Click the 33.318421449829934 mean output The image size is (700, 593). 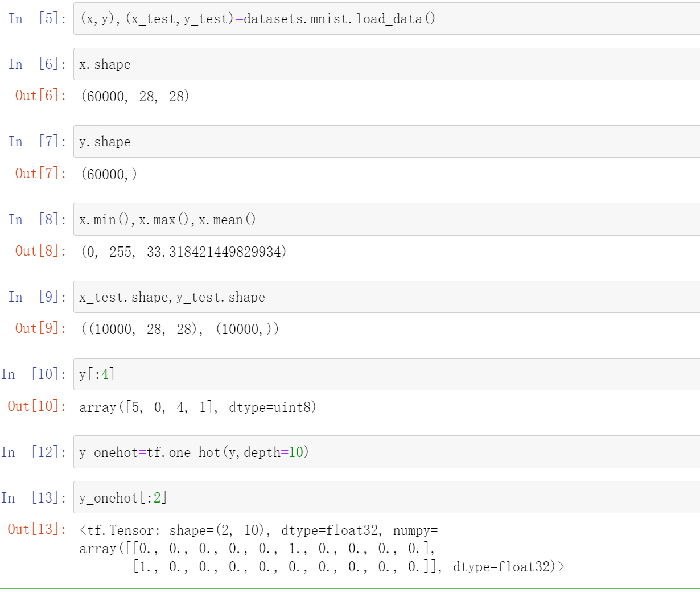pos(216,252)
